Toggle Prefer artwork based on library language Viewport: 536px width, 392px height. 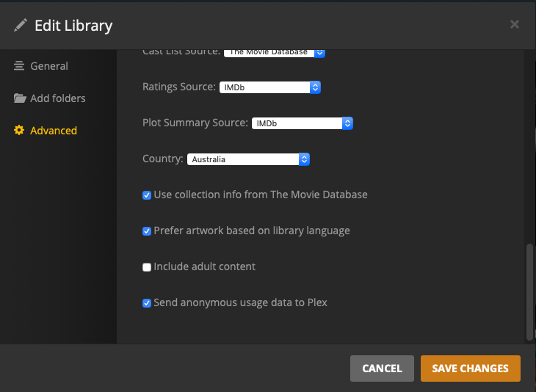[147, 231]
